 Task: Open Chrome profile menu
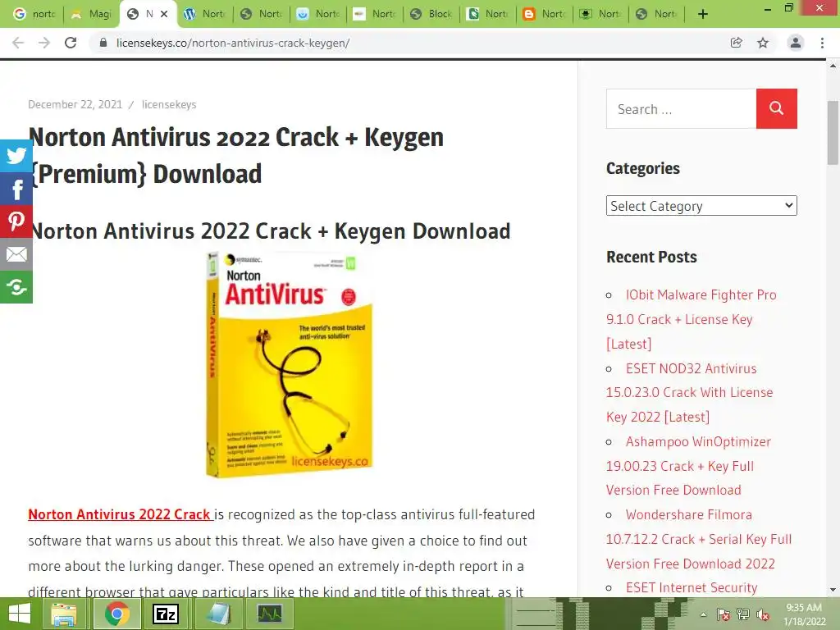coord(796,43)
